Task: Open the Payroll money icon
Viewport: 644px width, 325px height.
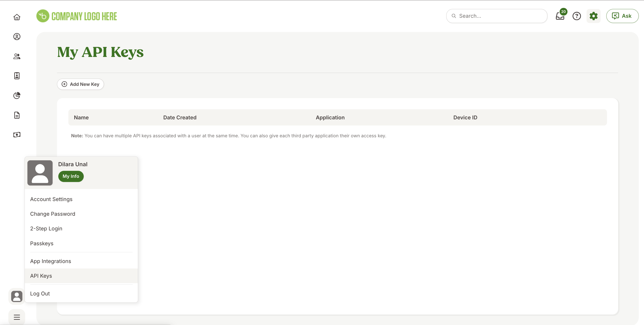Action: (17, 135)
